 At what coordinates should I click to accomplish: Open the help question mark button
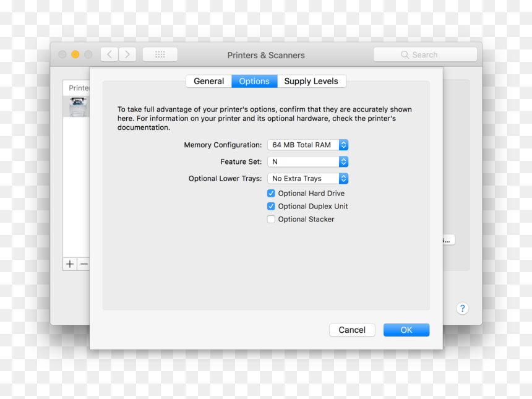tap(462, 309)
